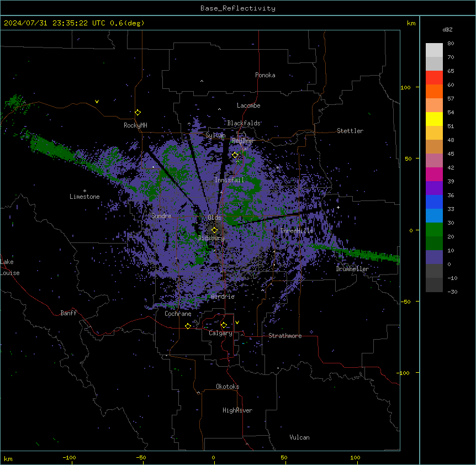Click the yellow diamond marker near Red Deer

(235, 155)
